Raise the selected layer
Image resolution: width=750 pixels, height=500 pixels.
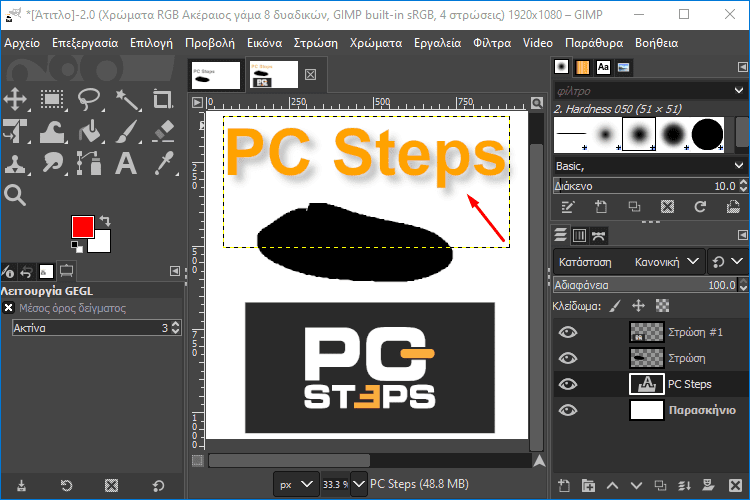point(612,486)
